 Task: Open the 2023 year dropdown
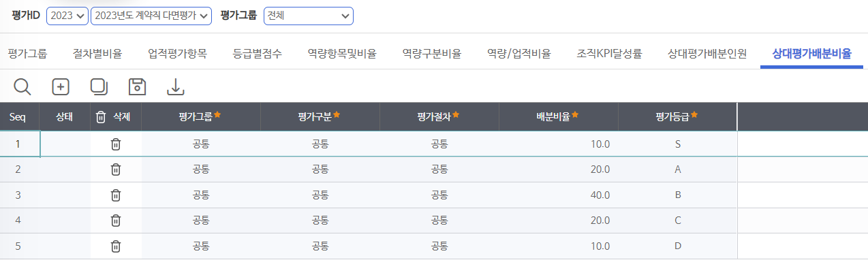[x=67, y=16]
